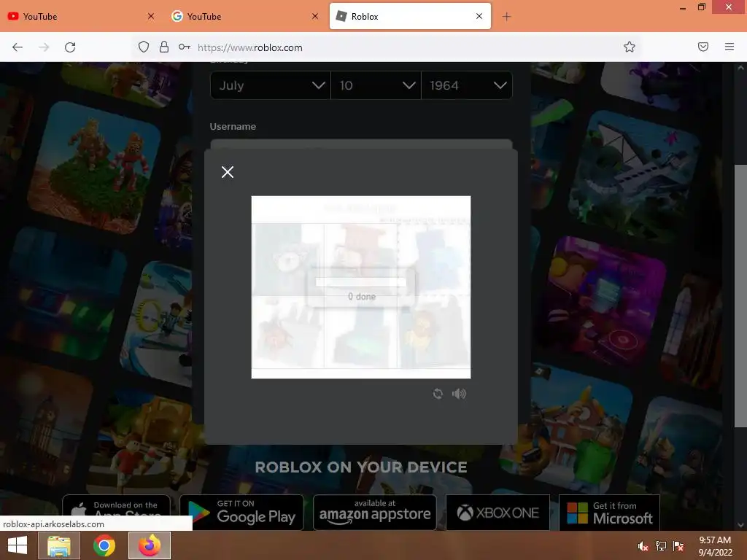The width and height of the screenshot is (747, 560).
Task: Restore down the Firefox window
Action: click(702, 7)
